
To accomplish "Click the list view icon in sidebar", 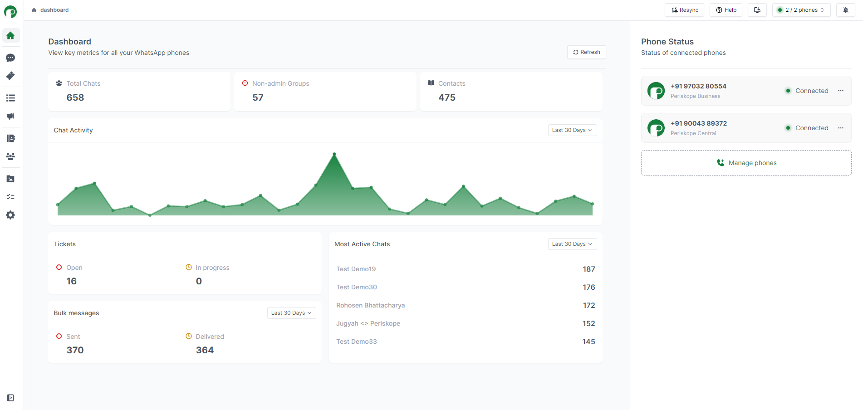I will (10, 98).
